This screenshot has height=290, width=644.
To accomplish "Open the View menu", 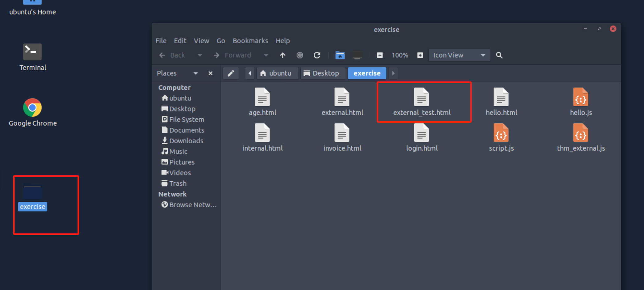I will (x=201, y=41).
